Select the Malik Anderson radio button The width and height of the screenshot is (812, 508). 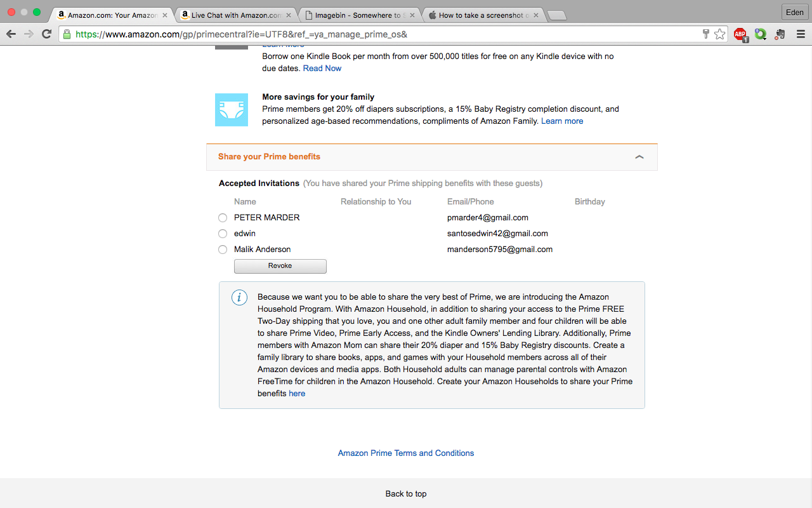(223, 250)
